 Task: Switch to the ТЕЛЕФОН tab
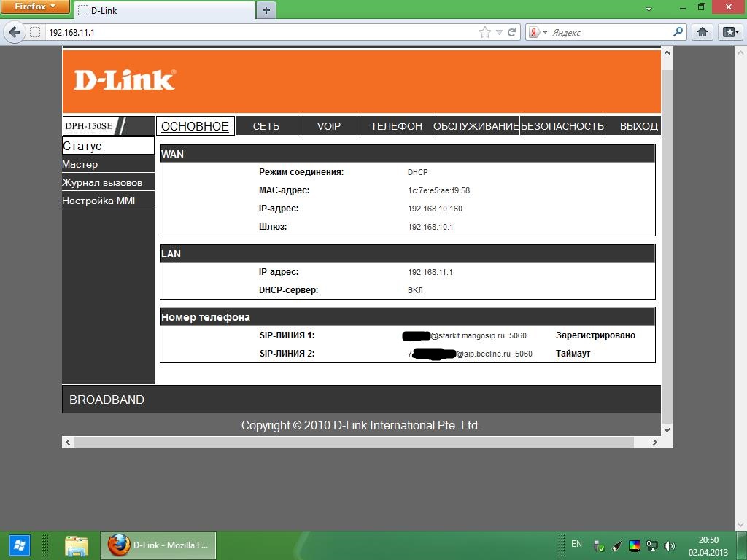396,126
